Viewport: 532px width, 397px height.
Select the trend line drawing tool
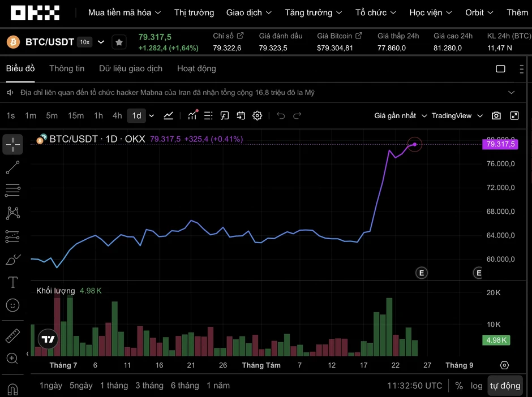[12, 167]
